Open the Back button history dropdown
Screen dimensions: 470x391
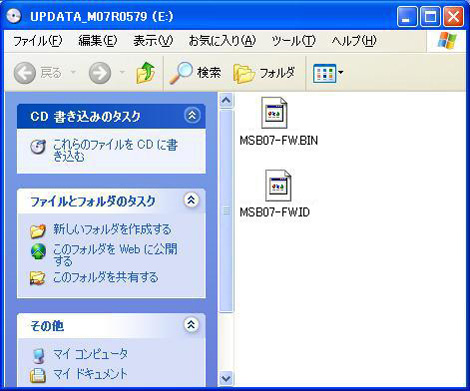point(74,72)
